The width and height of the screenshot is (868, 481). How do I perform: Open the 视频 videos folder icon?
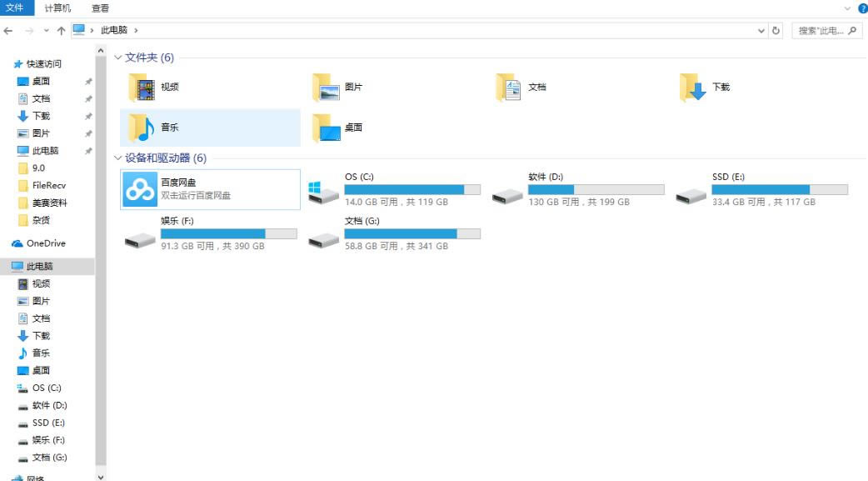coord(142,87)
